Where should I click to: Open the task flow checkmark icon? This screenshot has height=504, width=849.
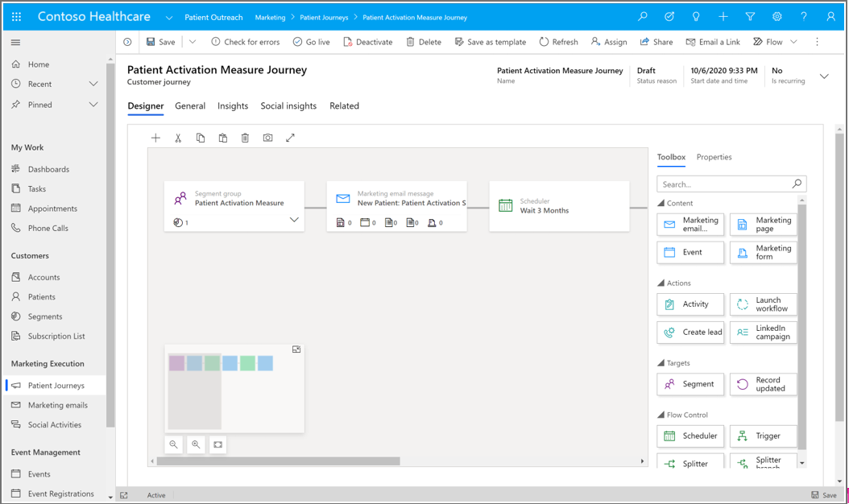(x=669, y=17)
